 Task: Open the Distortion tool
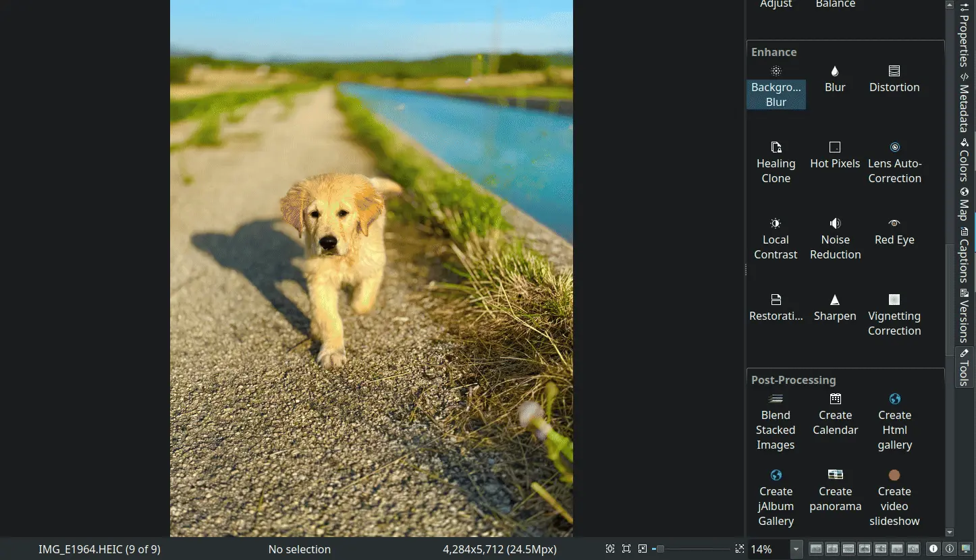coord(894,79)
